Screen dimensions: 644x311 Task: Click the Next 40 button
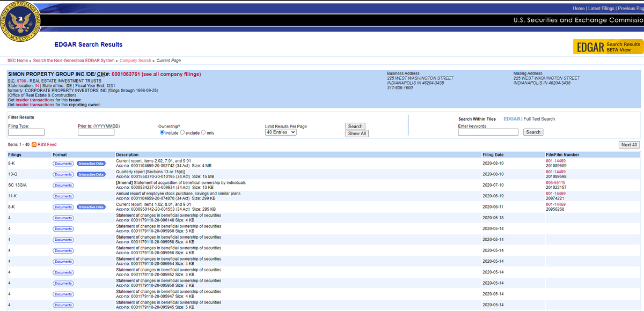tap(630, 145)
